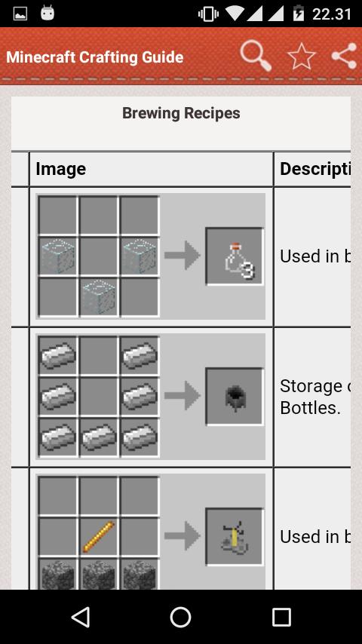
Task: Open the search magnifier icon
Action: [x=256, y=56]
